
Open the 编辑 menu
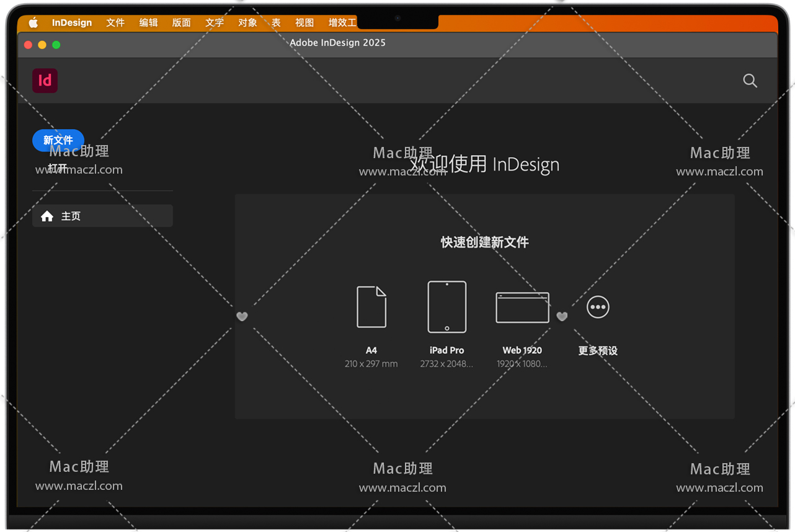click(148, 23)
